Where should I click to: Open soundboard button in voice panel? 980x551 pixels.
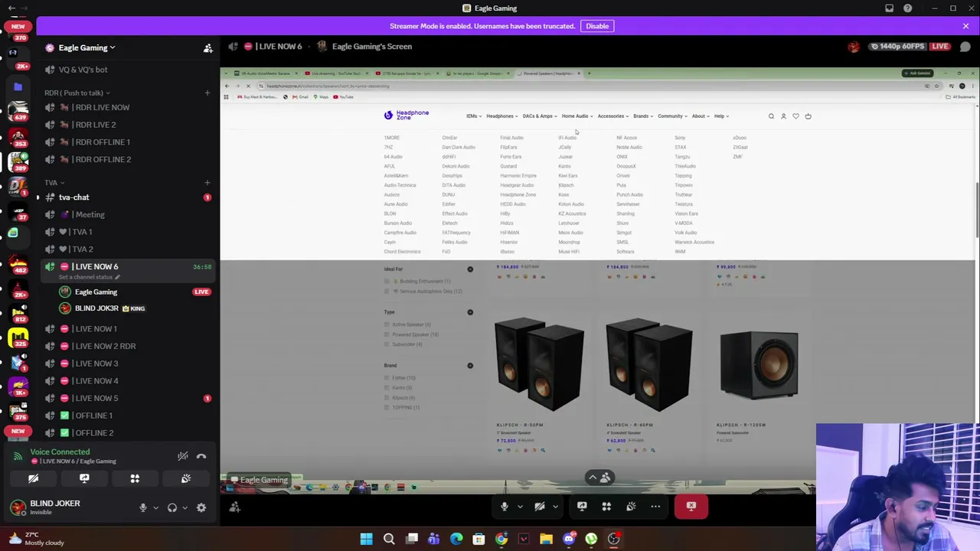click(x=185, y=478)
